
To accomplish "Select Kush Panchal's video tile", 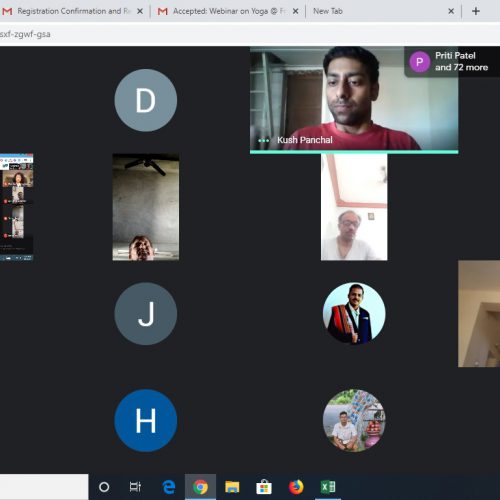I will [354, 100].
